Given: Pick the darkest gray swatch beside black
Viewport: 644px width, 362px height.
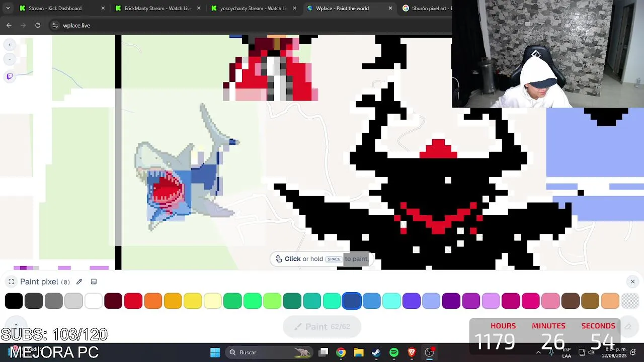Looking at the screenshot, I should coord(34,301).
